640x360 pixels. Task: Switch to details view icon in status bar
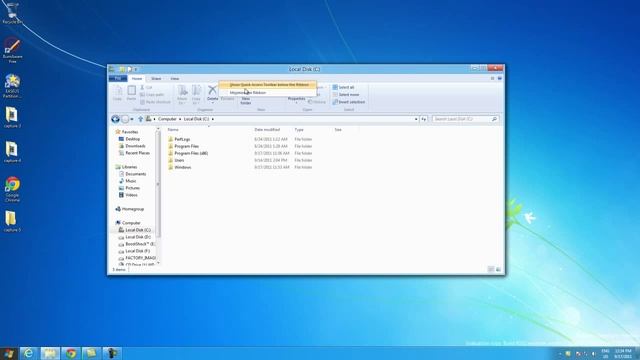coord(491,269)
